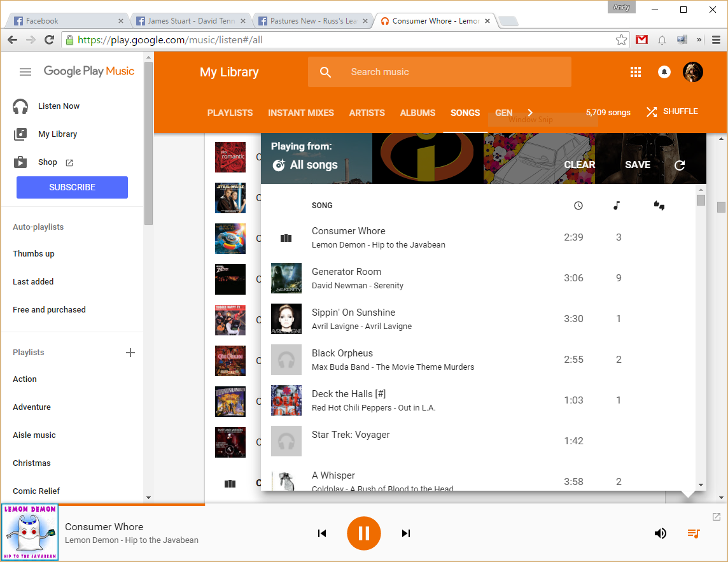Close the James Stuart browser tab
This screenshot has width=728, height=562.
click(243, 21)
